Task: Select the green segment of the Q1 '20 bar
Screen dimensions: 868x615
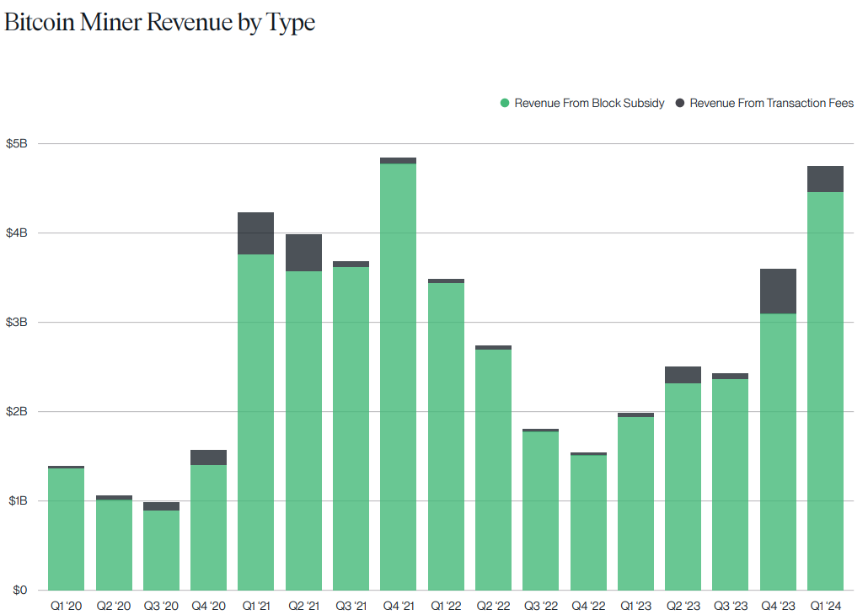Action: (67, 529)
